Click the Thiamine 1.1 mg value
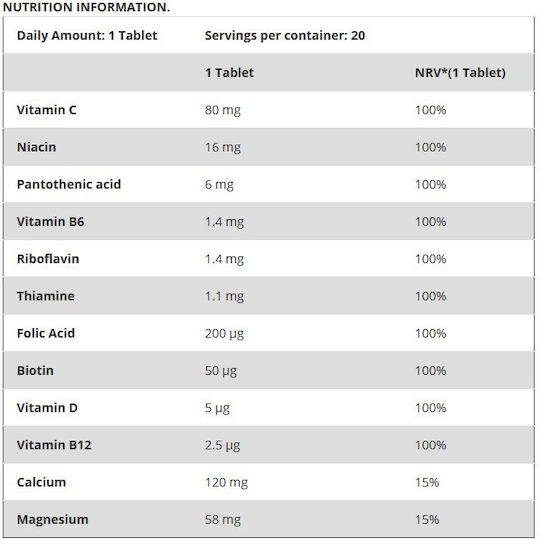 click(224, 296)
